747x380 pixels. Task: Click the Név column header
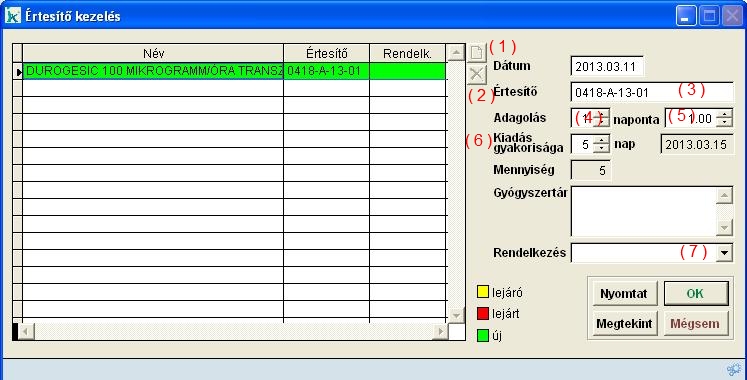click(153, 53)
